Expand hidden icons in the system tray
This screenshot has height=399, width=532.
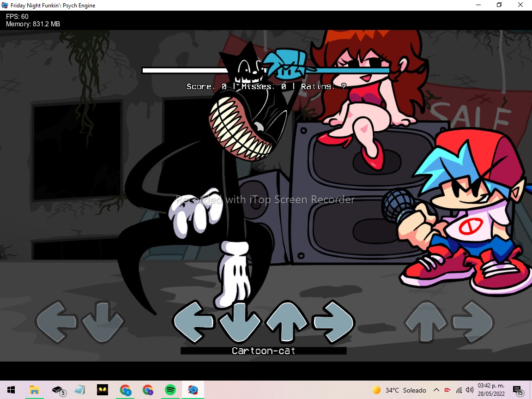tap(436, 390)
